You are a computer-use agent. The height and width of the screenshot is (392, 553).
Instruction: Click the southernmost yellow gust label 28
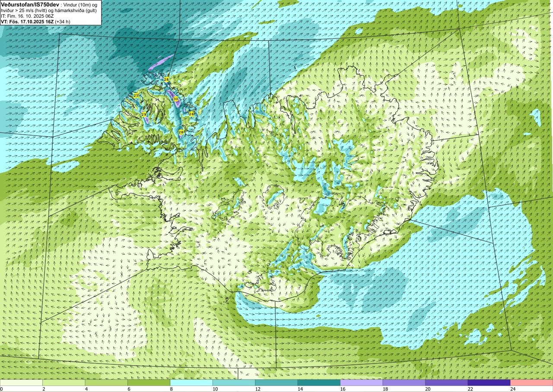click(x=181, y=132)
